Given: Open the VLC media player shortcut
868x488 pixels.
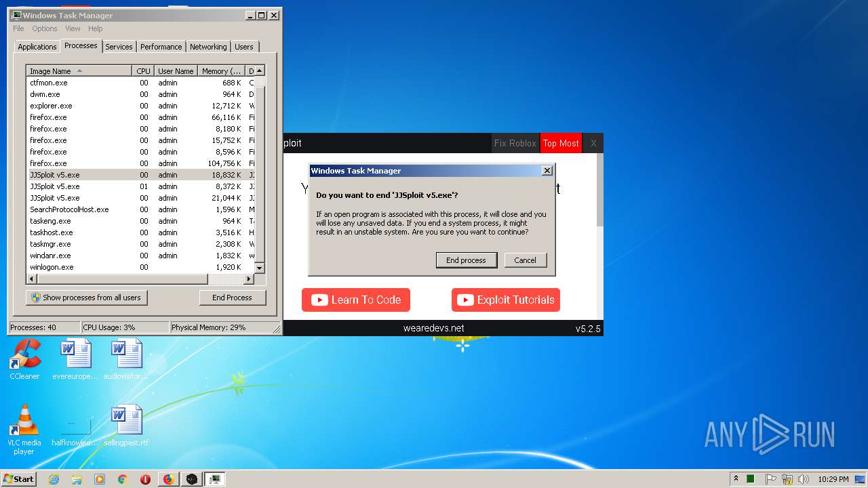Looking at the screenshot, I should click(25, 430).
